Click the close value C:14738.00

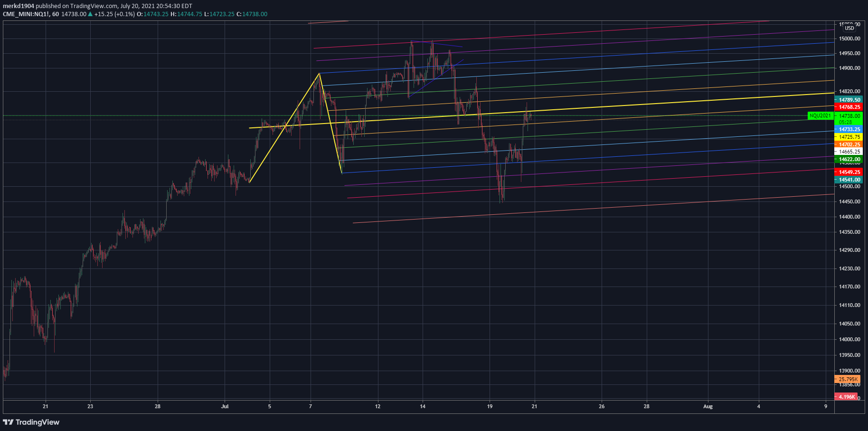(x=252, y=14)
